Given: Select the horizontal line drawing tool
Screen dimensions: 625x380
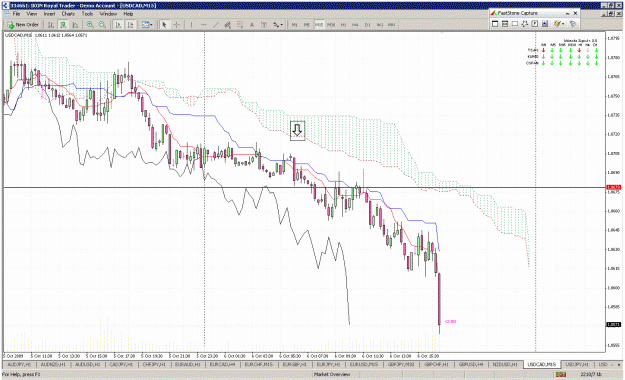Looking at the screenshot, I should 203,25.
